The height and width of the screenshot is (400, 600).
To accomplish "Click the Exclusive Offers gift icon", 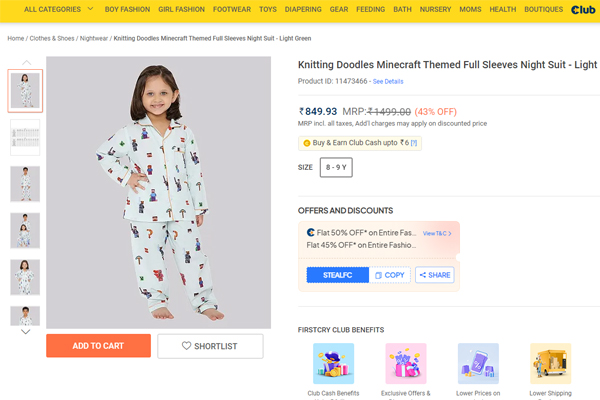I will tap(405, 364).
